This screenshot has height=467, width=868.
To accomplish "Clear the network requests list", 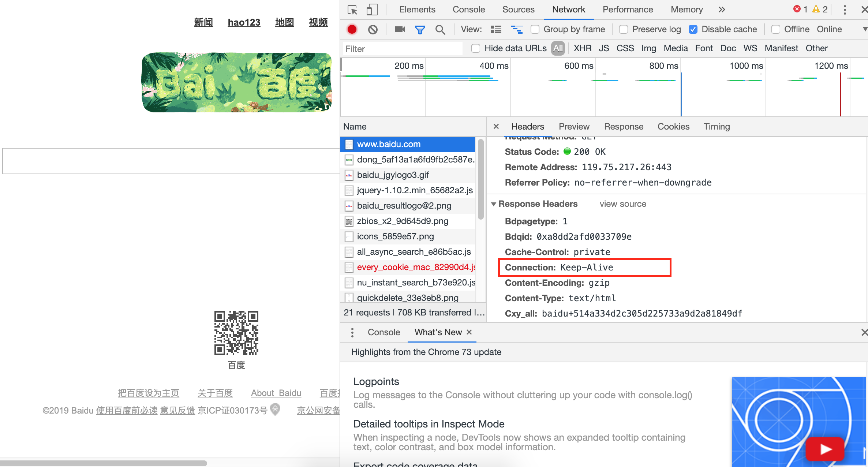I will pyautogui.click(x=373, y=29).
